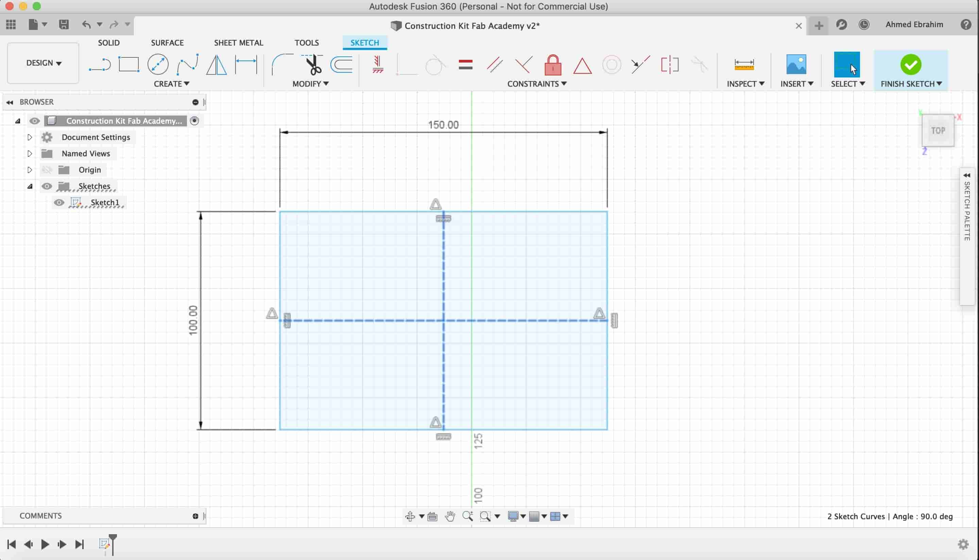This screenshot has height=560, width=979.
Task: Expand Document Settings node
Action: point(30,137)
